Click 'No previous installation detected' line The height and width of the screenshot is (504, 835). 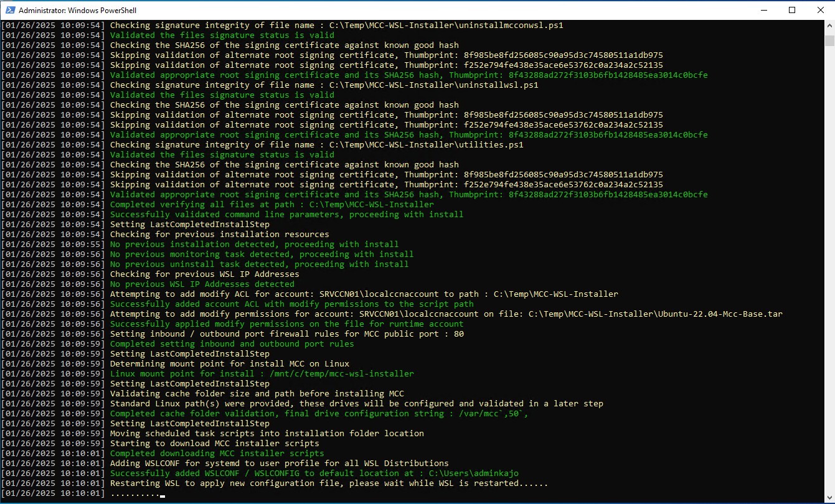pos(200,245)
